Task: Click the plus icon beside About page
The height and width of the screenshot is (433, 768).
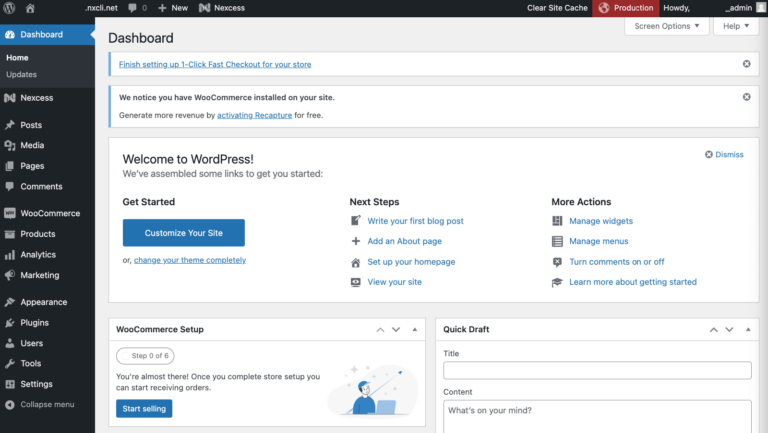Action: (x=356, y=241)
